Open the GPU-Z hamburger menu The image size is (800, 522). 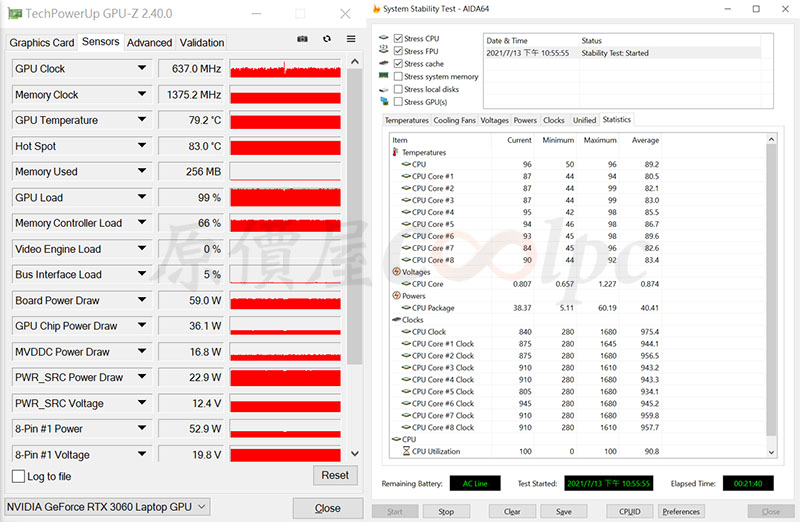[351, 39]
